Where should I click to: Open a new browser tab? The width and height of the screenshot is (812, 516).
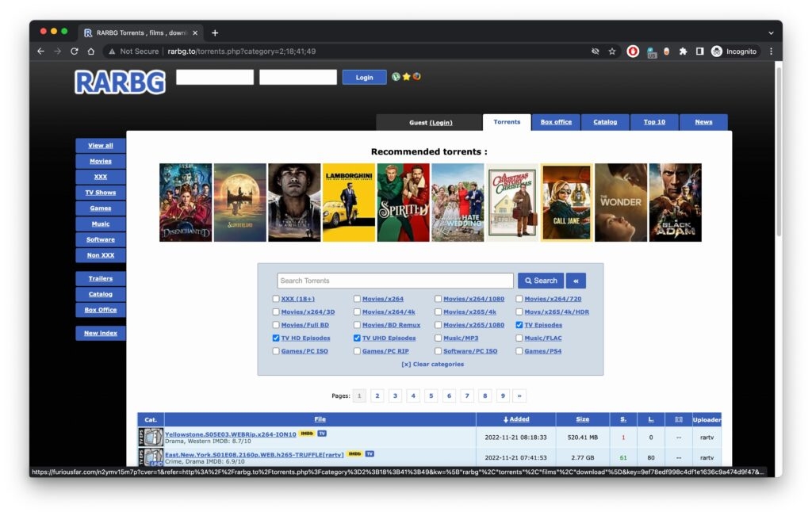215,32
